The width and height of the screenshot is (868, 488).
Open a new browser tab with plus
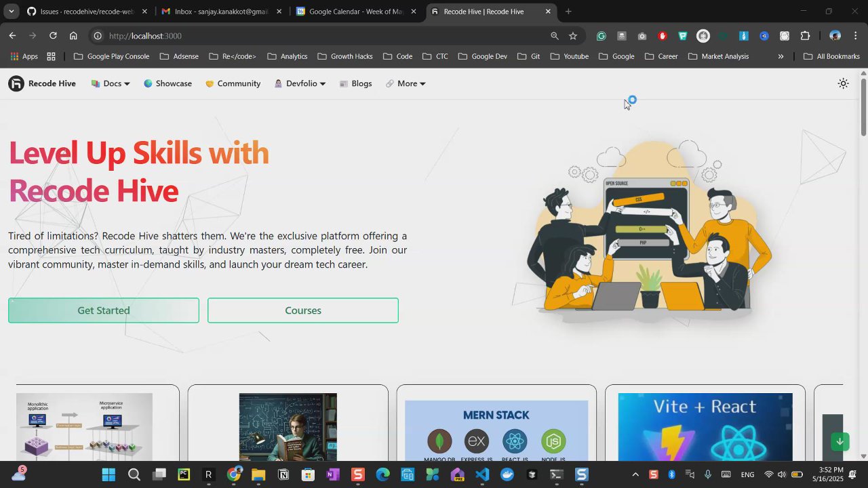coord(568,12)
